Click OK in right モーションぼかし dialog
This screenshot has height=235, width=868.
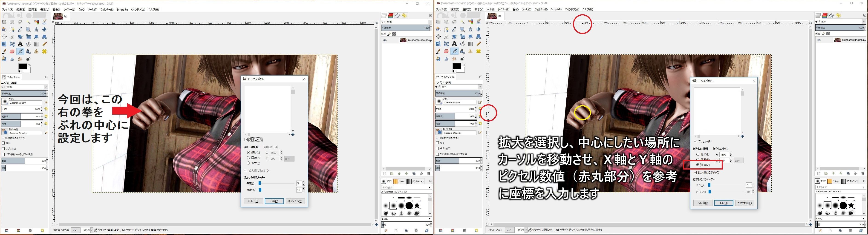coord(724,203)
